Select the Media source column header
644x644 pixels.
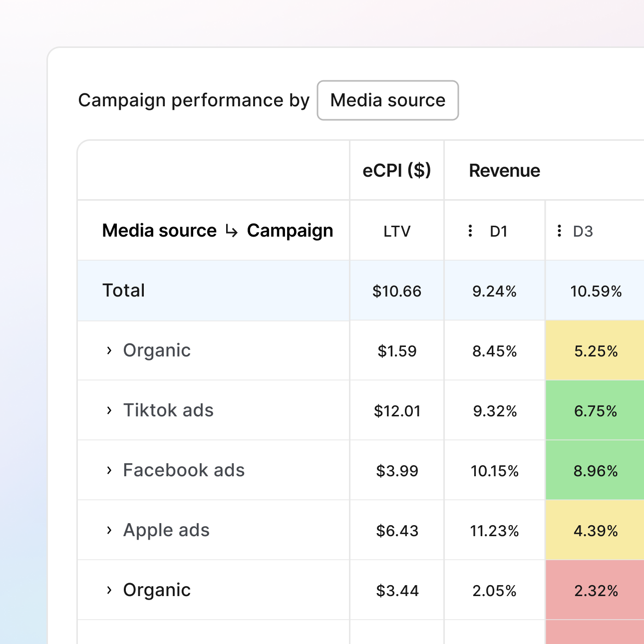[x=158, y=231]
